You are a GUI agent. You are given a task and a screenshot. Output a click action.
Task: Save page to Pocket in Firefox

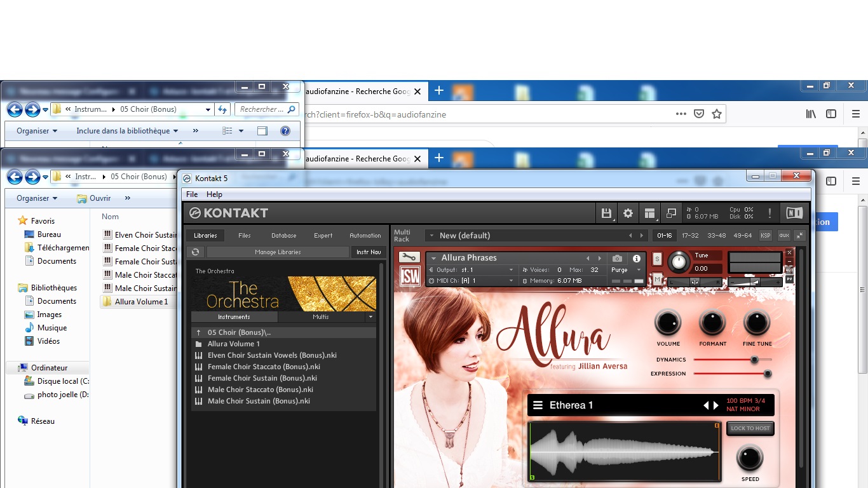coord(699,114)
